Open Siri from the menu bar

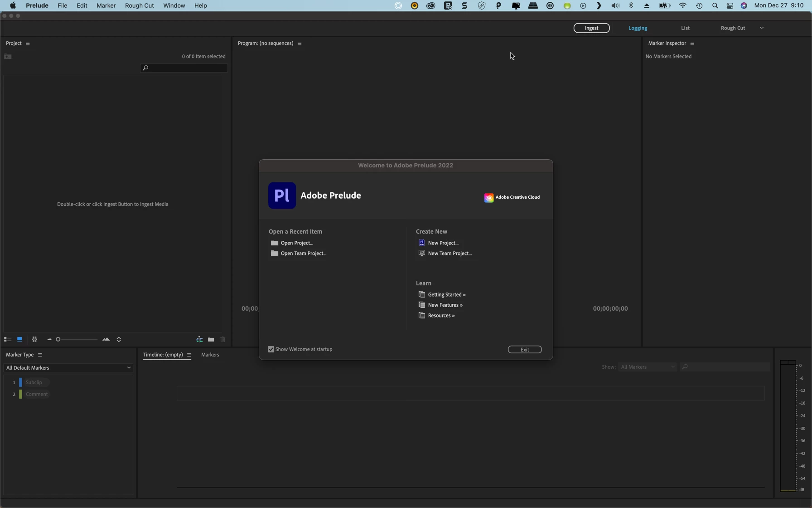pyautogui.click(x=744, y=5)
